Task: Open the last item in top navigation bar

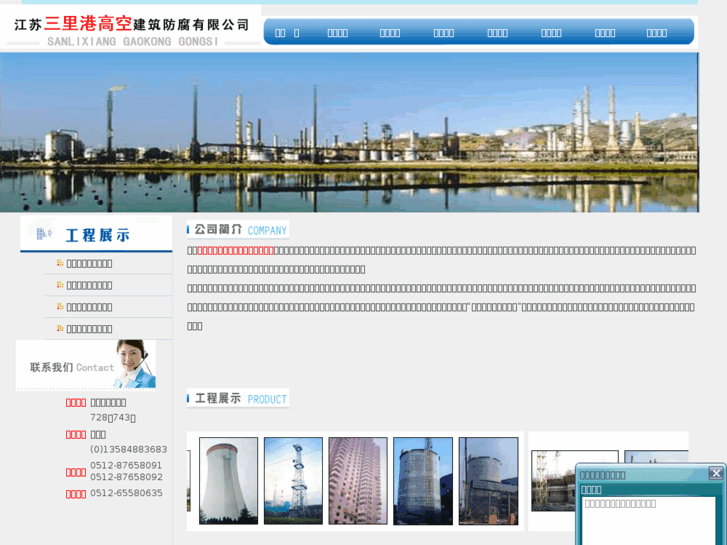Action: click(657, 33)
